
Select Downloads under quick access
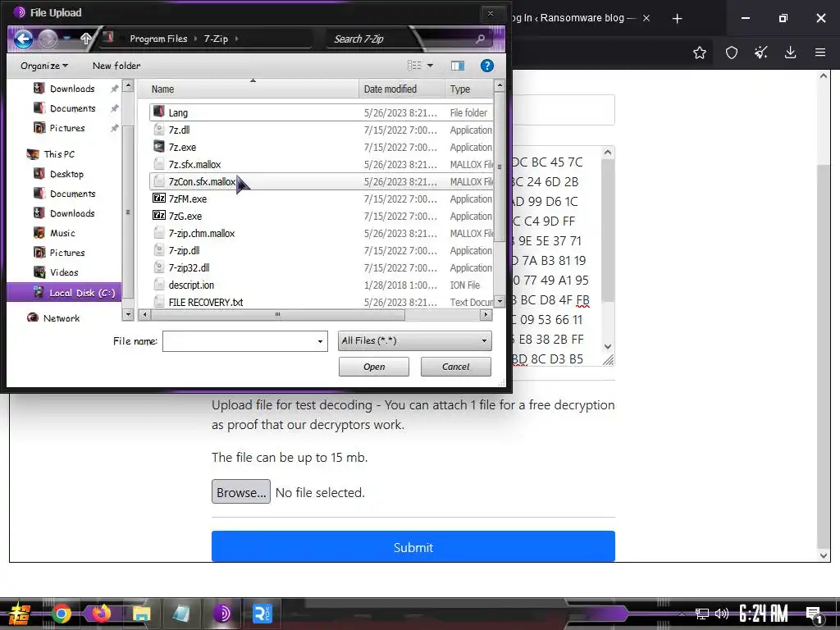pyautogui.click(x=72, y=89)
